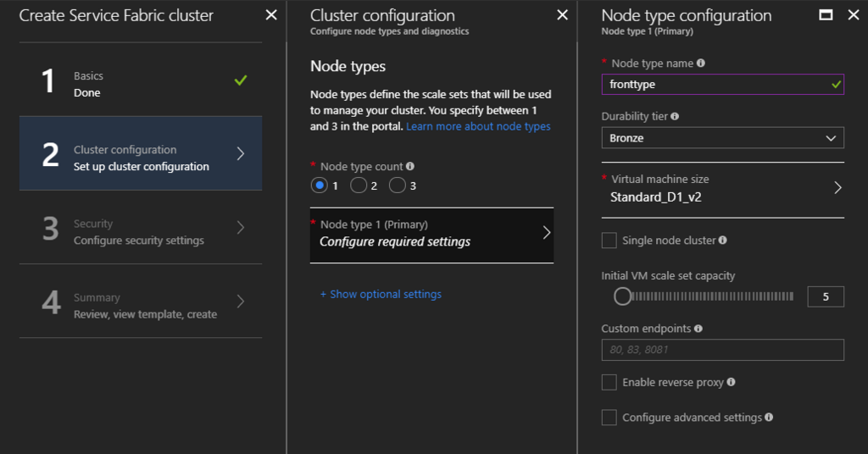Click the info icon next to Node type name
Viewport: 868px width, 454px height.
[x=701, y=63]
